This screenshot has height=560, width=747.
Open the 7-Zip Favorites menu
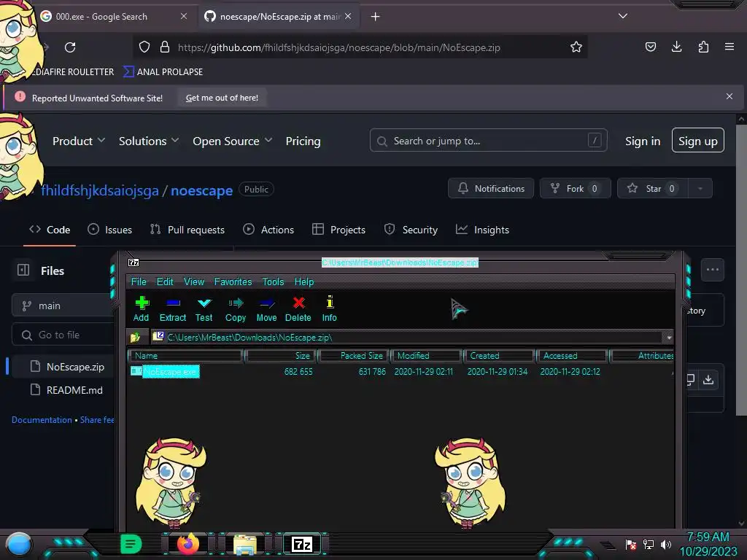click(233, 281)
